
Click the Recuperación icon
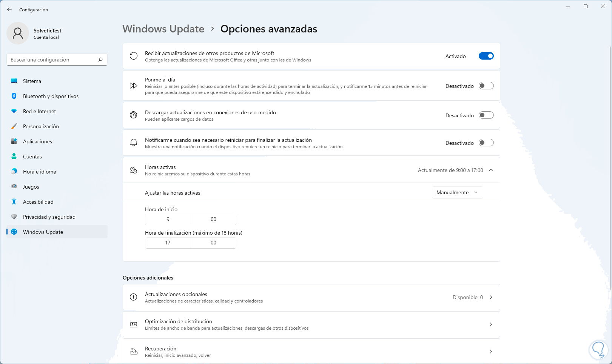click(x=134, y=352)
